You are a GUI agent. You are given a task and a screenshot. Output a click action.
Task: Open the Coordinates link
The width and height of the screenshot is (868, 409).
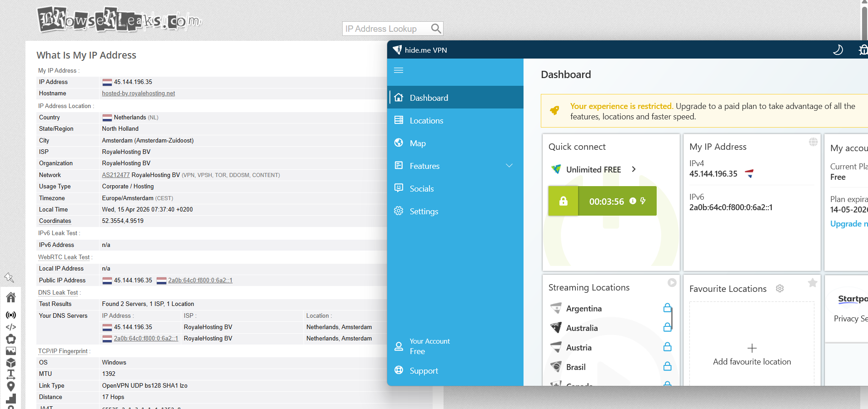coord(55,221)
